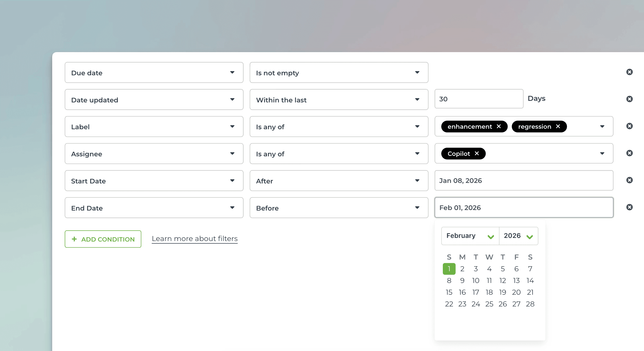The width and height of the screenshot is (644, 351).
Task: Select day 14 in the calendar
Action: [530, 280]
